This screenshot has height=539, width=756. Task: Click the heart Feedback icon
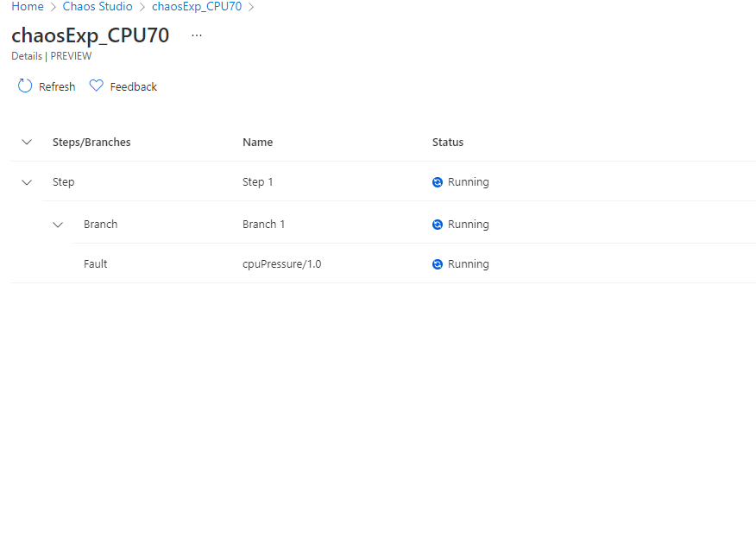pos(97,86)
